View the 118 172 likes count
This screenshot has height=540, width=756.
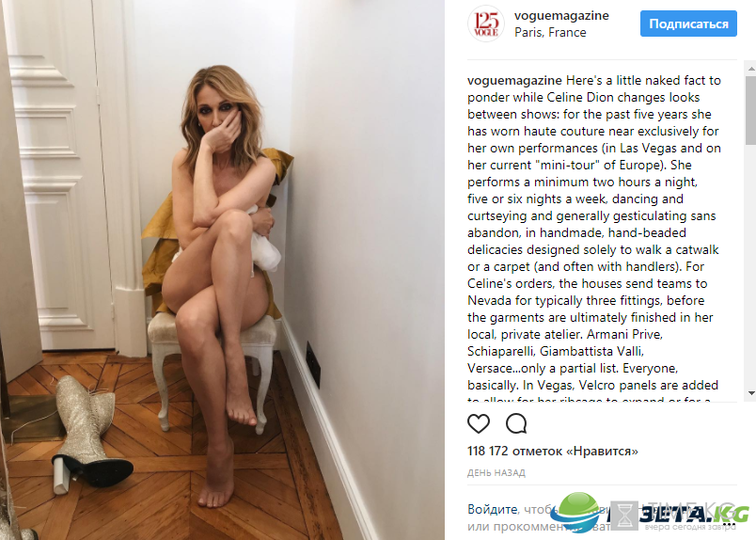tap(553, 452)
